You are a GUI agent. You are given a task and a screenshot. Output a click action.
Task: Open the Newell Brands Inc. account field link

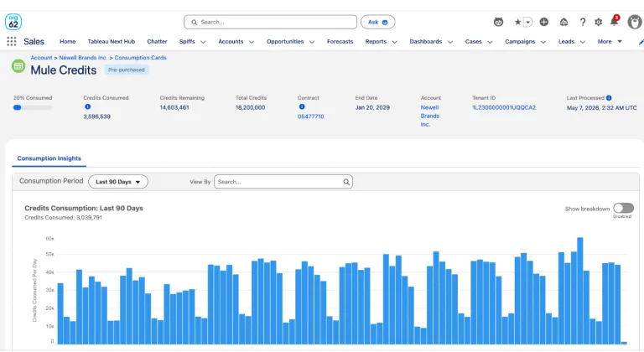(x=430, y=116)
